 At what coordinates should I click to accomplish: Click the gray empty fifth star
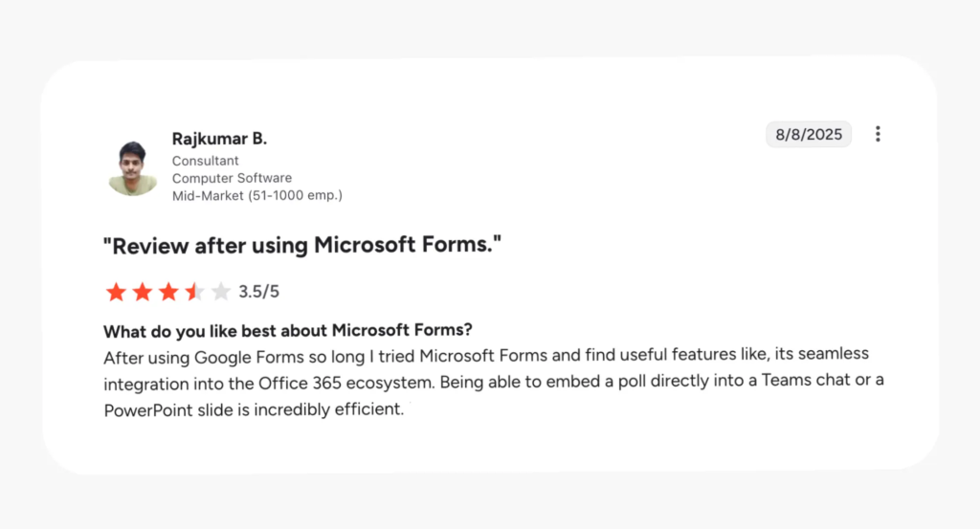[221, 292]
